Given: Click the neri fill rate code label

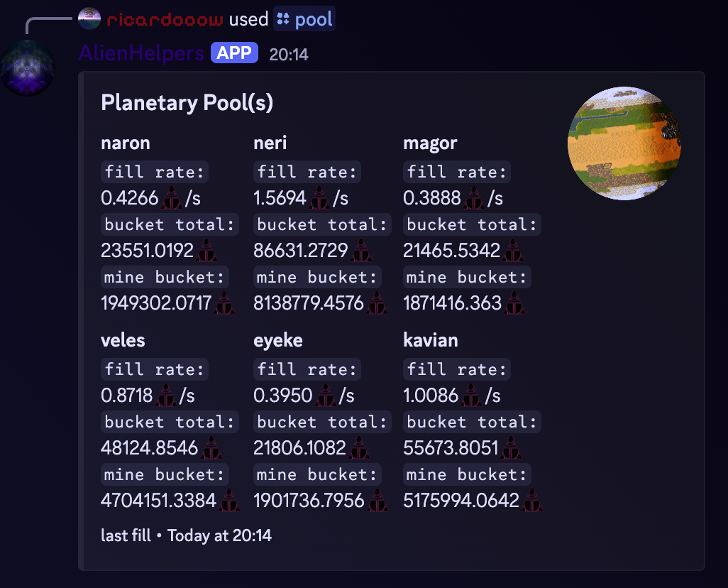Looking at the screenshot, I should point(307,172).
